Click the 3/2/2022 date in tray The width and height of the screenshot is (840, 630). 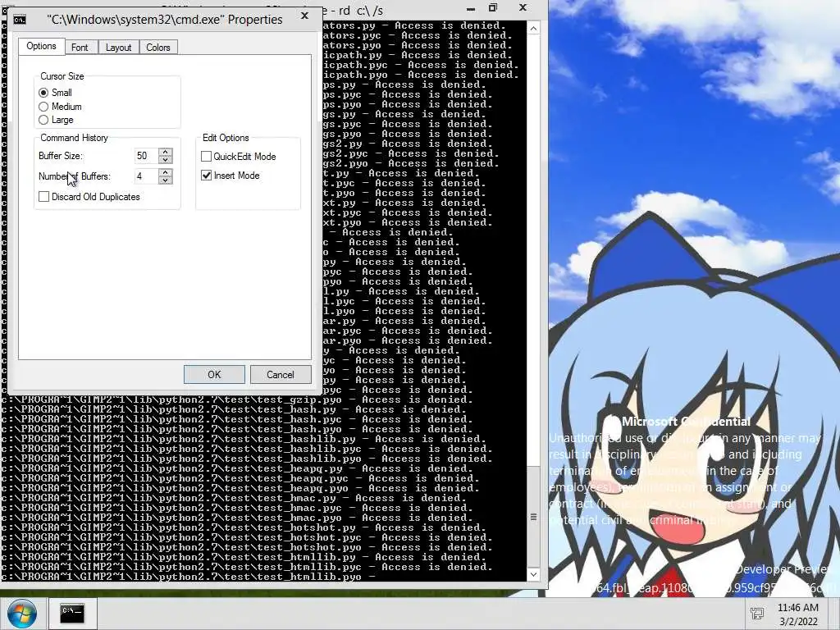point(798,622)
